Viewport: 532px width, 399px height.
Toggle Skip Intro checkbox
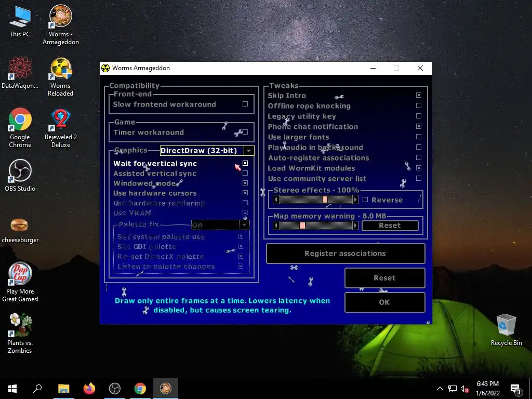[419, 95]
